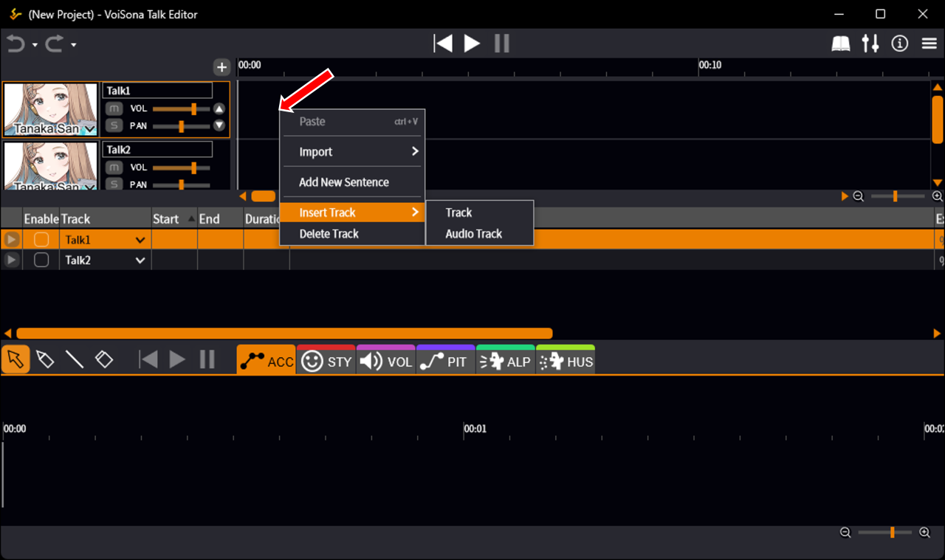Viewport: 945px width, 560px height.
Task: Zoom in the track timeline
Action: pyautogui.click(x=938, y=196)
